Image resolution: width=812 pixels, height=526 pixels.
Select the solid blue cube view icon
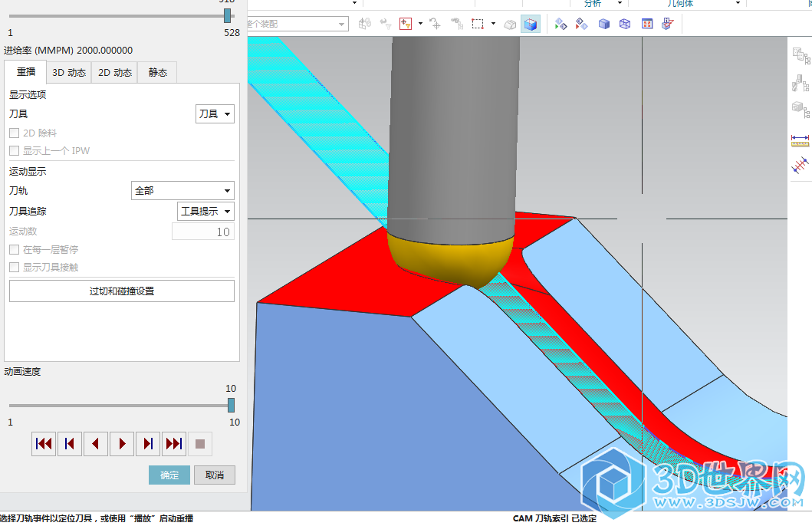pos(603,24)
